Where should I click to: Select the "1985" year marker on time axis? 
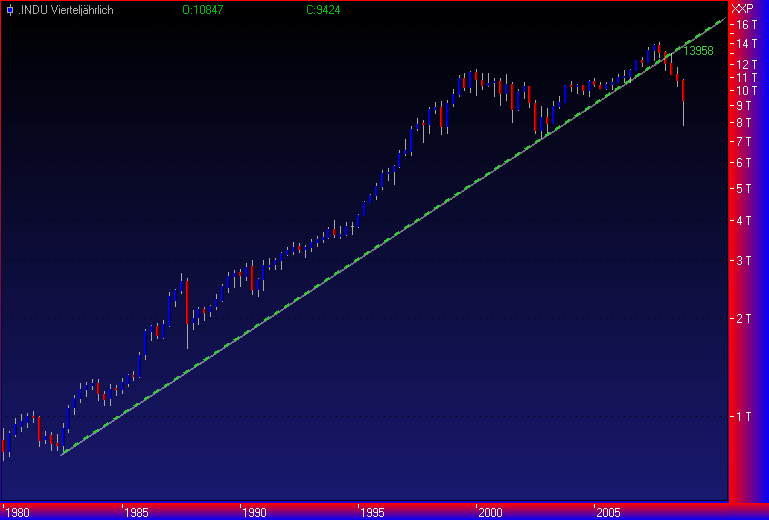(136, 513)
